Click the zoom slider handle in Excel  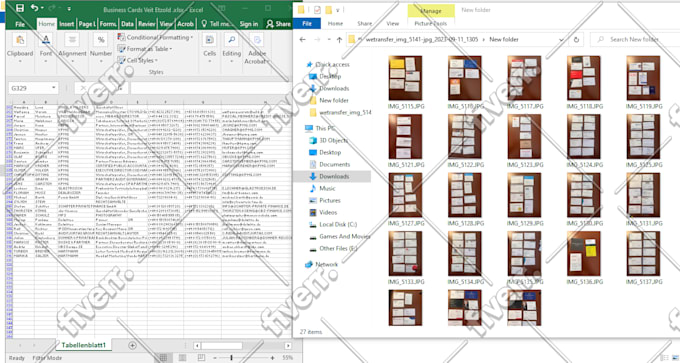point(231,358)
